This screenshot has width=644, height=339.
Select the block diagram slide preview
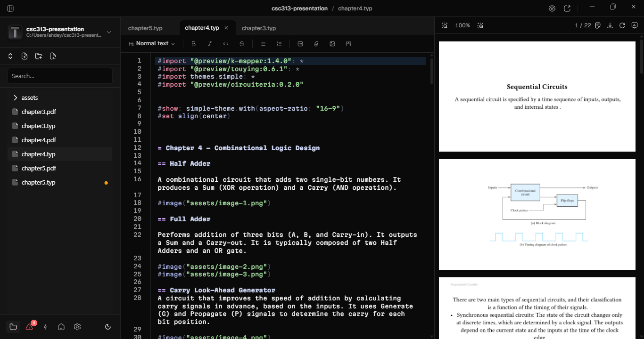(x=537, y=214)
